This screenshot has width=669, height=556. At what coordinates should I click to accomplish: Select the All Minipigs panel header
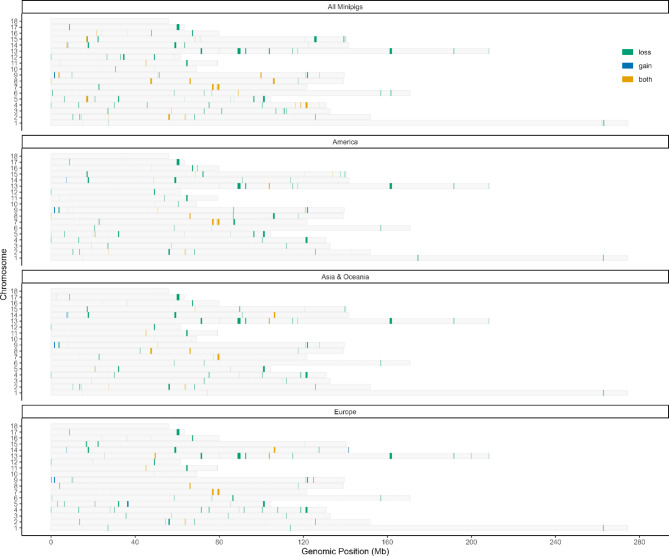click(x=345, y=7)
